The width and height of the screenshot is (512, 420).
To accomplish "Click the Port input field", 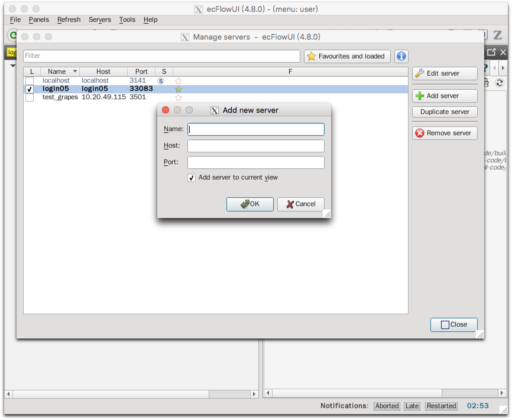I will [256, 162].
